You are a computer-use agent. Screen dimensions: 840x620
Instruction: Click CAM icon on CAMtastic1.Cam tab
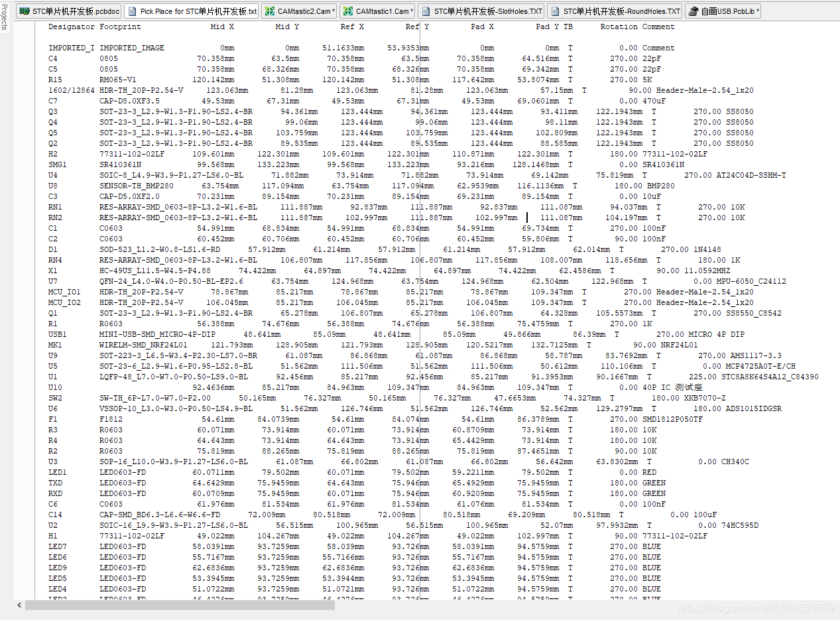[348, 11]
